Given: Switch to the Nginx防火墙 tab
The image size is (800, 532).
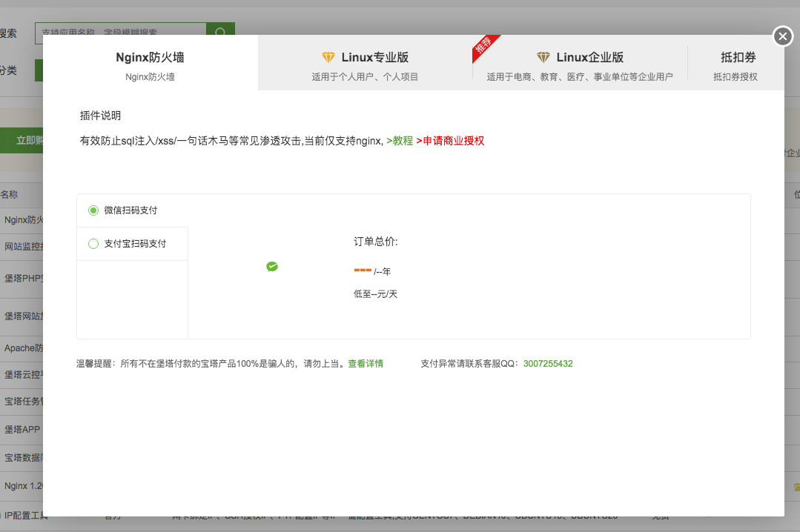Looking at the screenshot, I should click(150, 63).
